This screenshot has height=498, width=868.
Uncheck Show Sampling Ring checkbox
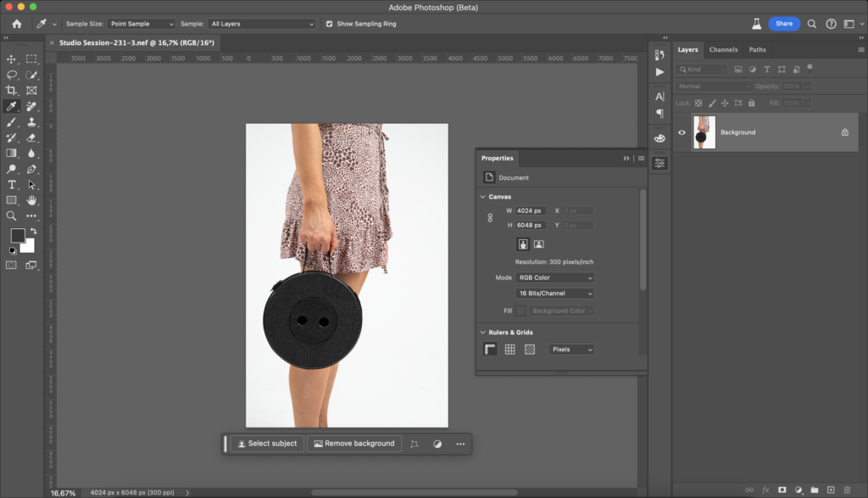point(330,24)
